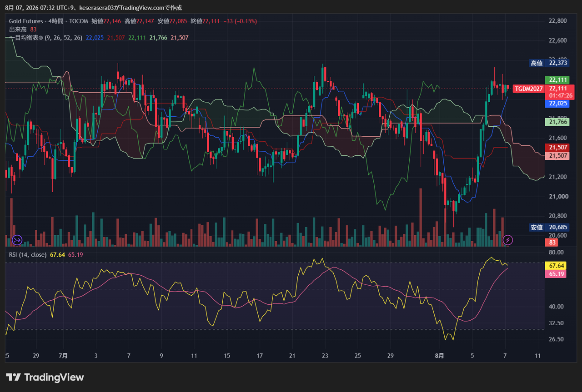The height and width of the screenshot is (392, 582).
Task: Click the purple contract-switch arrow icon
Action: (17, 239)
